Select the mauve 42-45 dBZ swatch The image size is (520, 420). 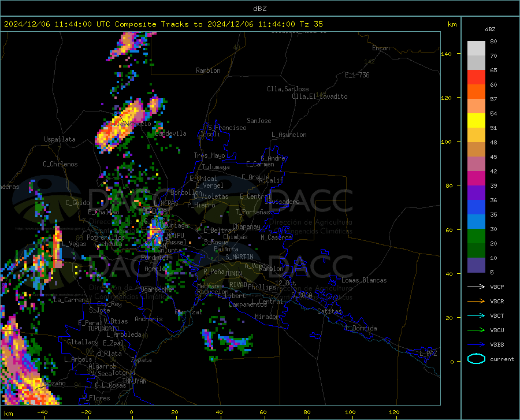(x=476, y=164)
